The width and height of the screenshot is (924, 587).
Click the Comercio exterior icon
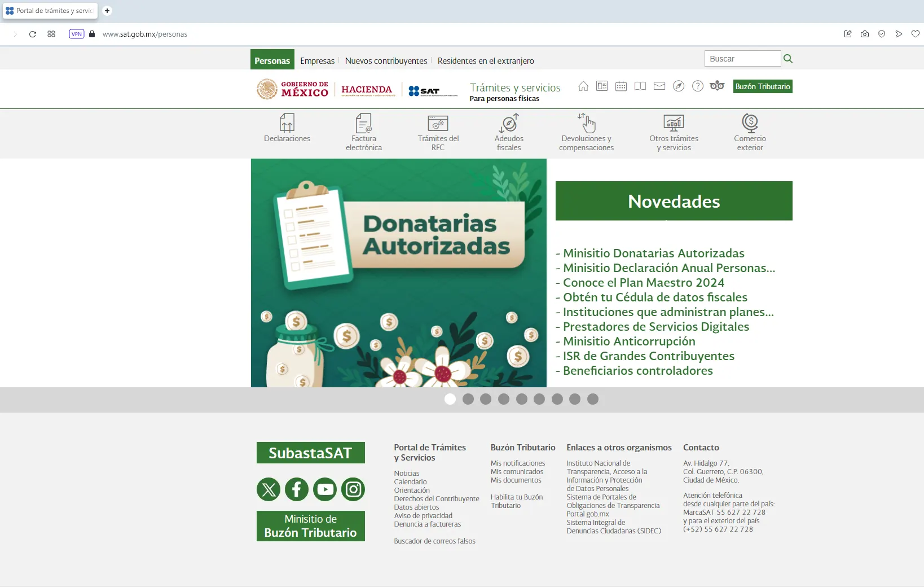750,124
